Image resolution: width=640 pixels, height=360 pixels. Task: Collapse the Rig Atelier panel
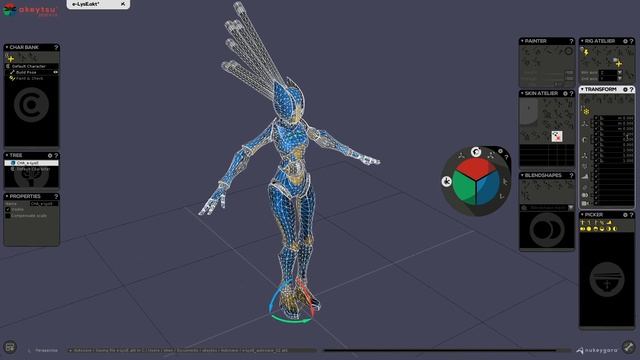pyautogui.click(x=582, y=41)
